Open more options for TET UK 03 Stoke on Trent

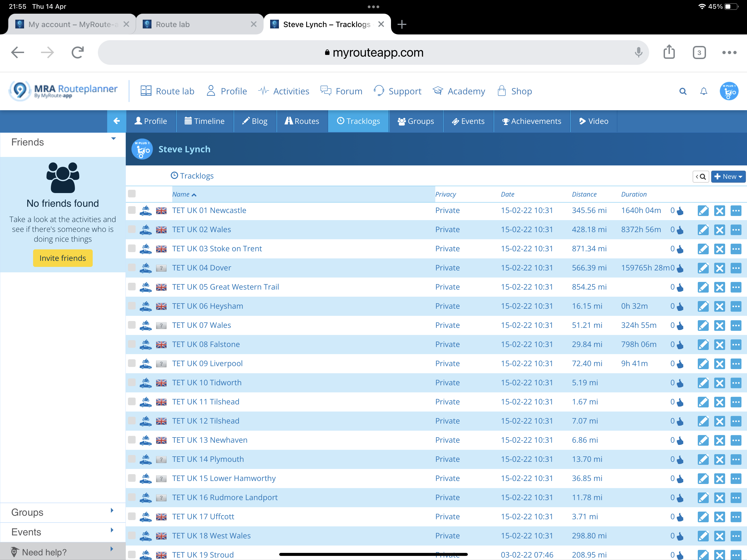736,249
